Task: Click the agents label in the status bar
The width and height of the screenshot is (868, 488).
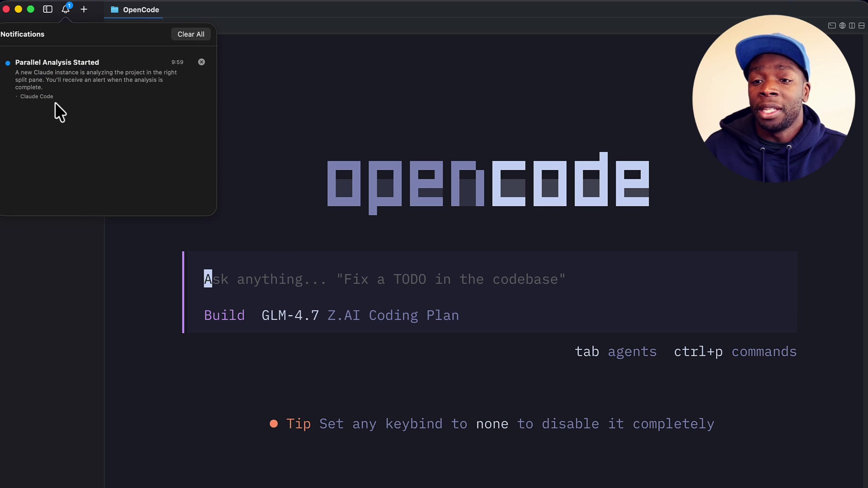Action: pos(632,352)
